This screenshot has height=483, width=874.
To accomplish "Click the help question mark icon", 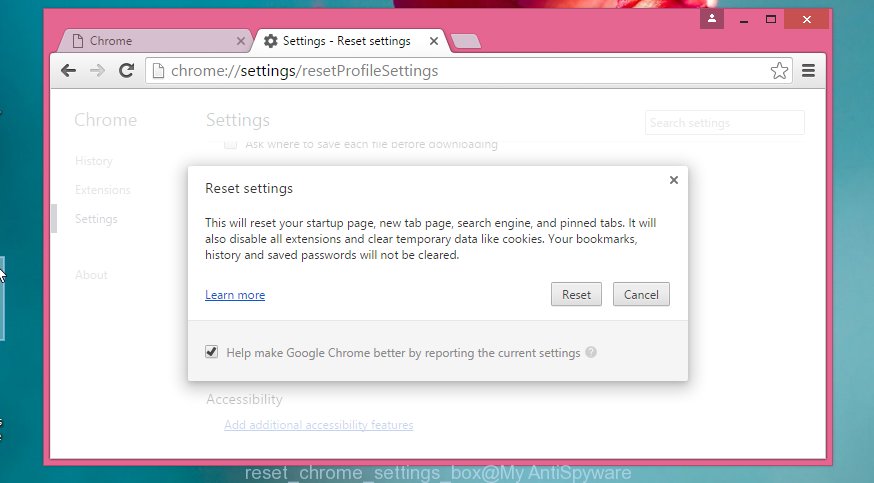I will point(591,352).
